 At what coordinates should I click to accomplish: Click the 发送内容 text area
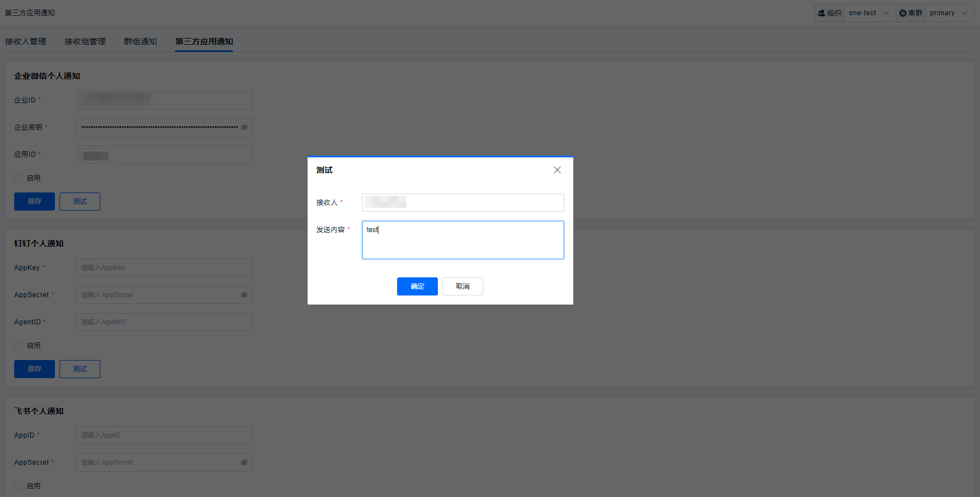(462, 240)
